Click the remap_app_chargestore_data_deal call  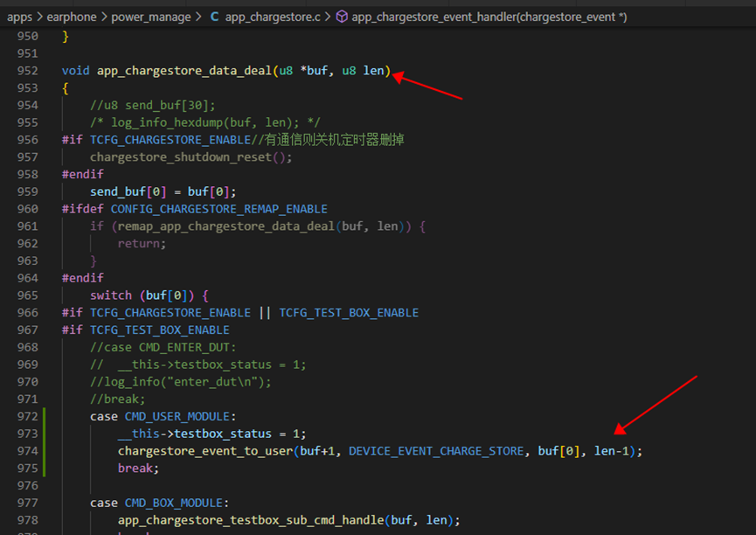tap(226, 226)
